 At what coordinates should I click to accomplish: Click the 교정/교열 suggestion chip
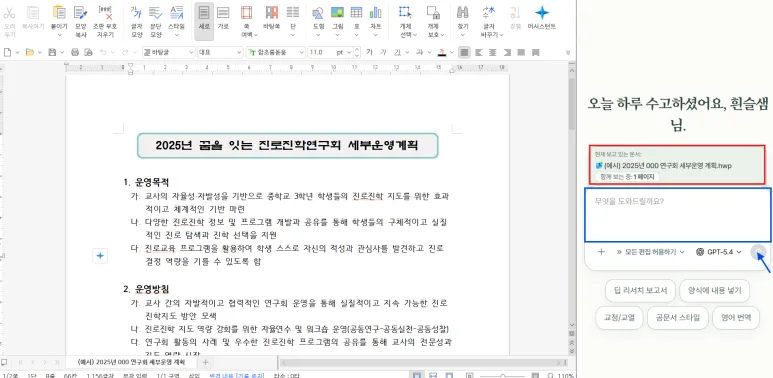[x=618, y=318]
